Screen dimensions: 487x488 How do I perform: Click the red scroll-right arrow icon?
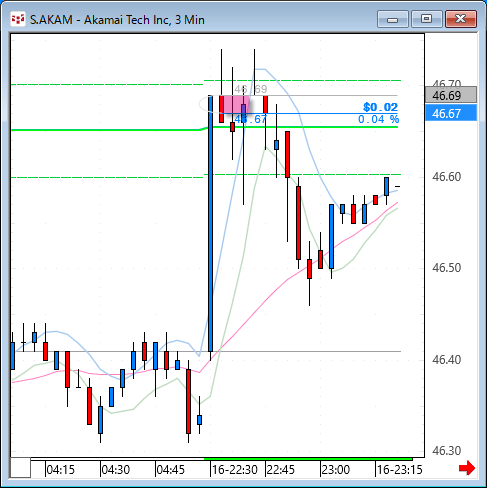(467, 468)
